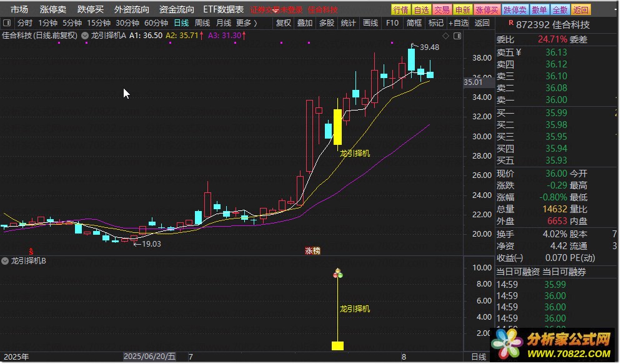This screenshot has width=621, height=364.
Task: Click the 撤单 button
Action: pos(539,10)
